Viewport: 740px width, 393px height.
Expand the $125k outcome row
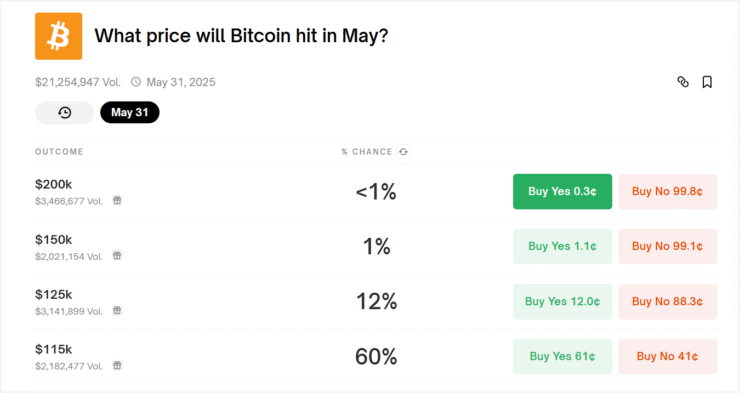pos(376,302)
